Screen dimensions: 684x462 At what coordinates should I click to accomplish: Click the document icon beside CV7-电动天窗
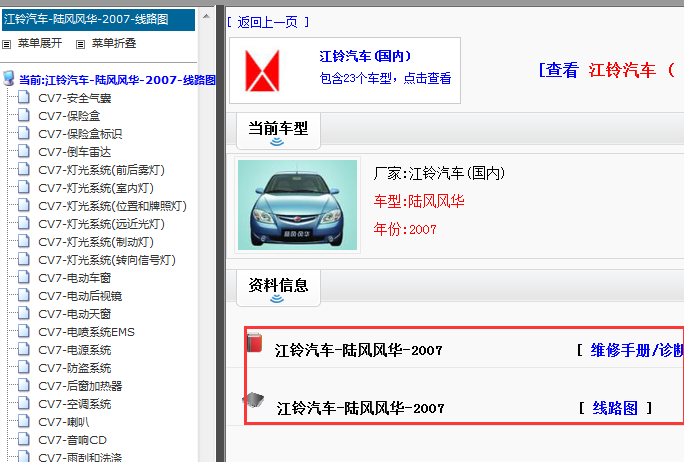24,313
